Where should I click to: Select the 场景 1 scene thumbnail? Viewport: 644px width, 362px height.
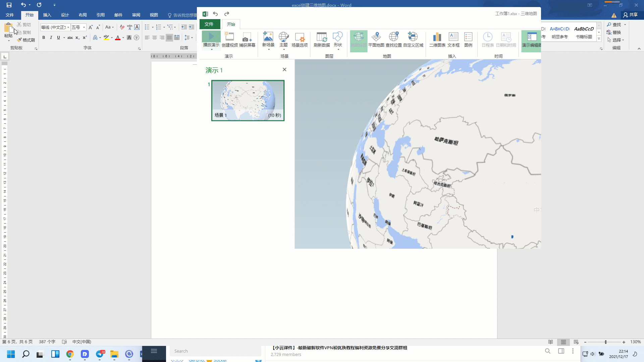[248, 100]
